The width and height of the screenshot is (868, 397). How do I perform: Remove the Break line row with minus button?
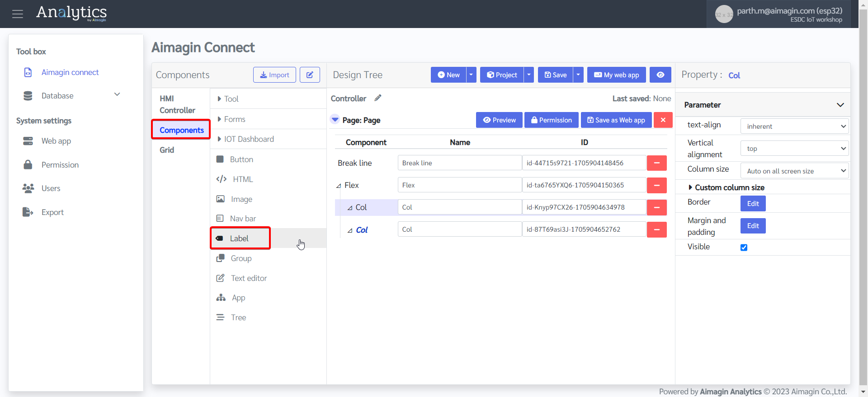tap(657, 163)
